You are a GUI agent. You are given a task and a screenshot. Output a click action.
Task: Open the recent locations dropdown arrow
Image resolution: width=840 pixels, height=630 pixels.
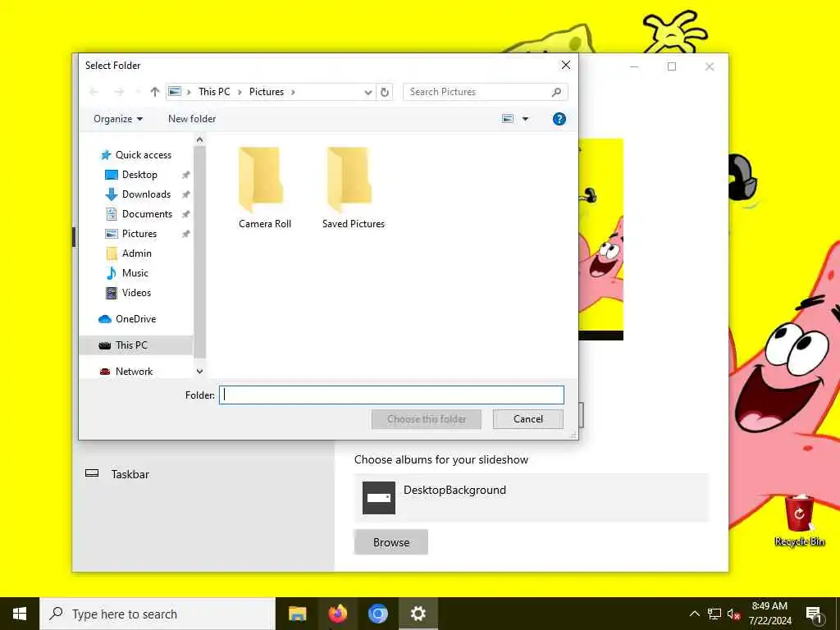[137, 92]
